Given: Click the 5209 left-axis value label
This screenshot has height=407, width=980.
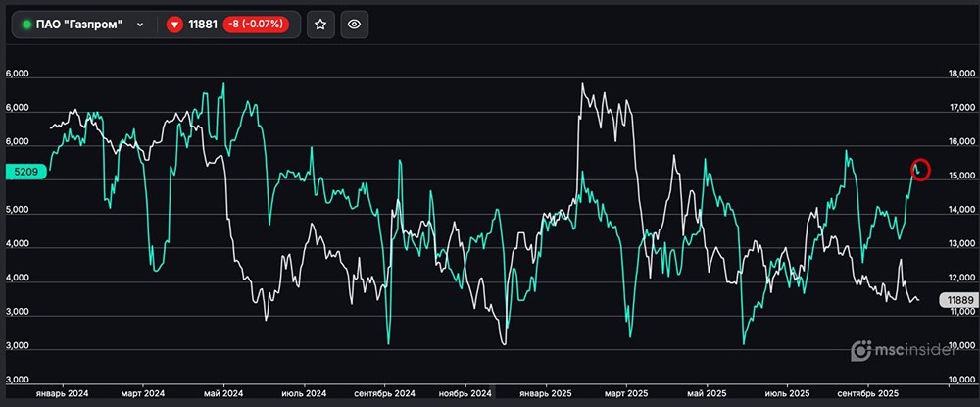Looking at the screenshot, I should (x=24, y=172).
